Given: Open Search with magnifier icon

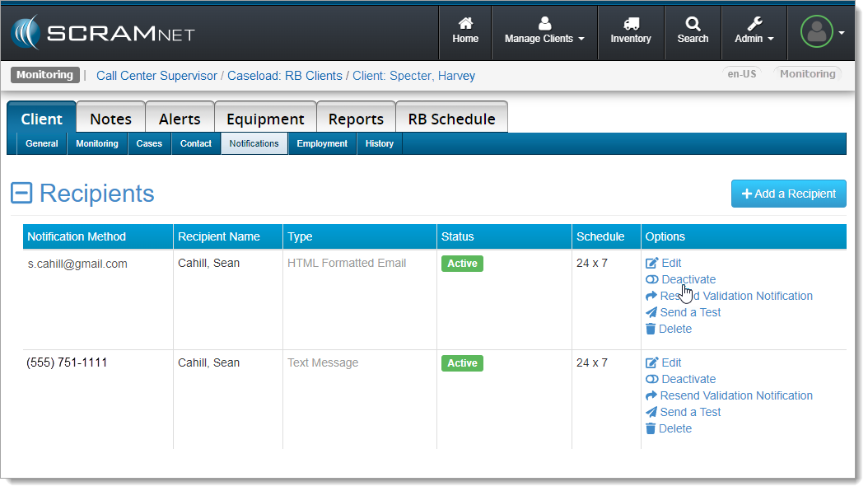Looking at the screenshot, I should (x=693, y=32).
